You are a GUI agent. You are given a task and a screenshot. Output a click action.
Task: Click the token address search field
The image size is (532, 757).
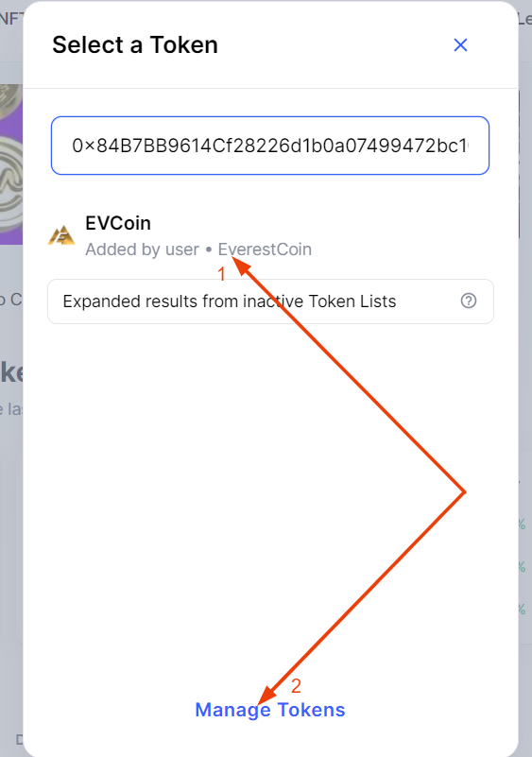click(270, 146)
